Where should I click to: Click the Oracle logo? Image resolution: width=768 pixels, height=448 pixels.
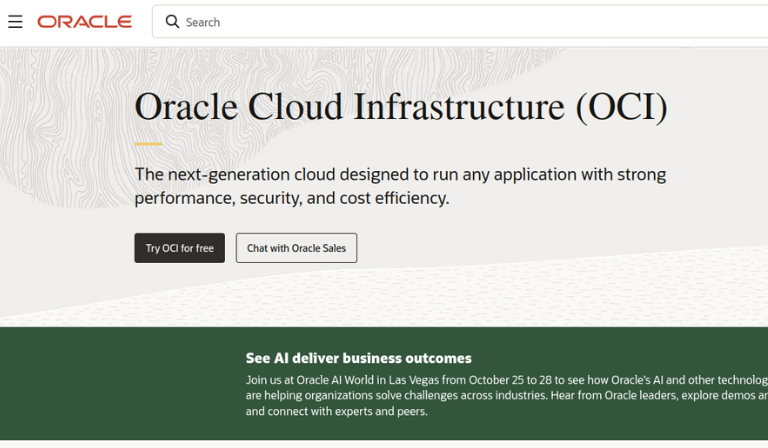tap(85, 22)
